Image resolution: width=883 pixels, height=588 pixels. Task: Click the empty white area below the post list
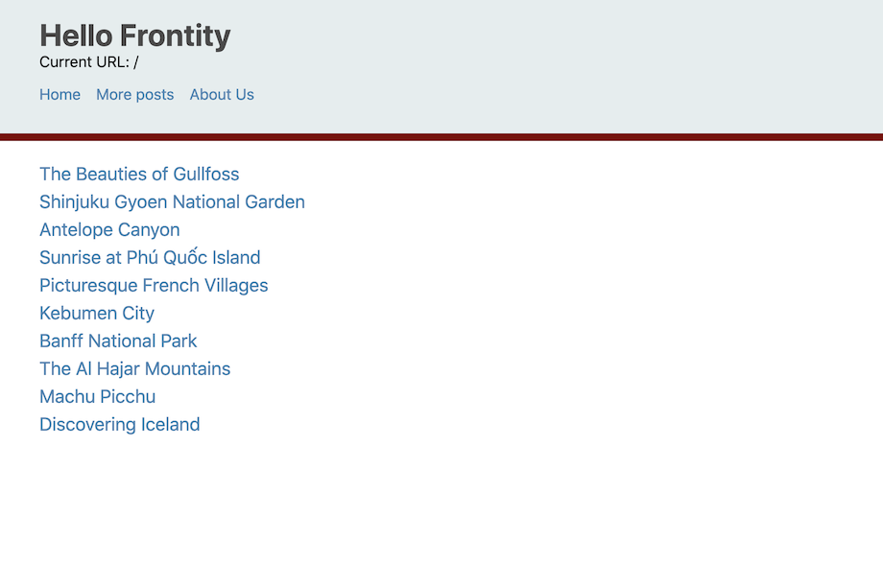pyautogui.click(x=441, y=508)
